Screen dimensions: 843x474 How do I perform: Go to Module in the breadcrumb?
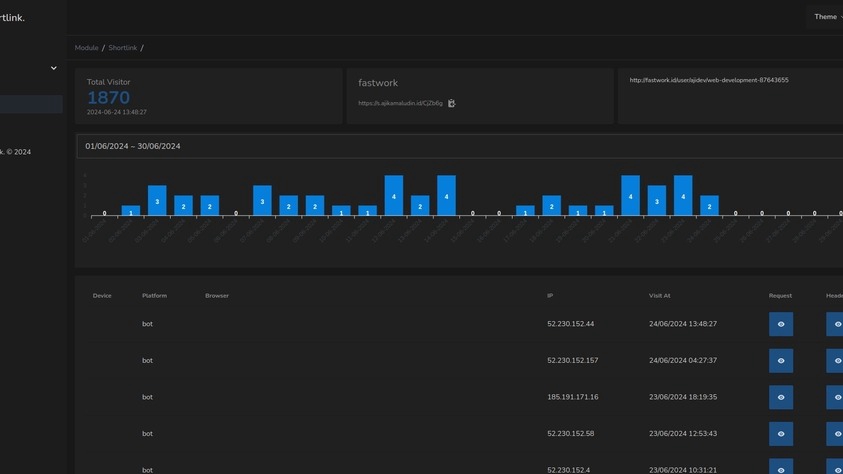86,48
